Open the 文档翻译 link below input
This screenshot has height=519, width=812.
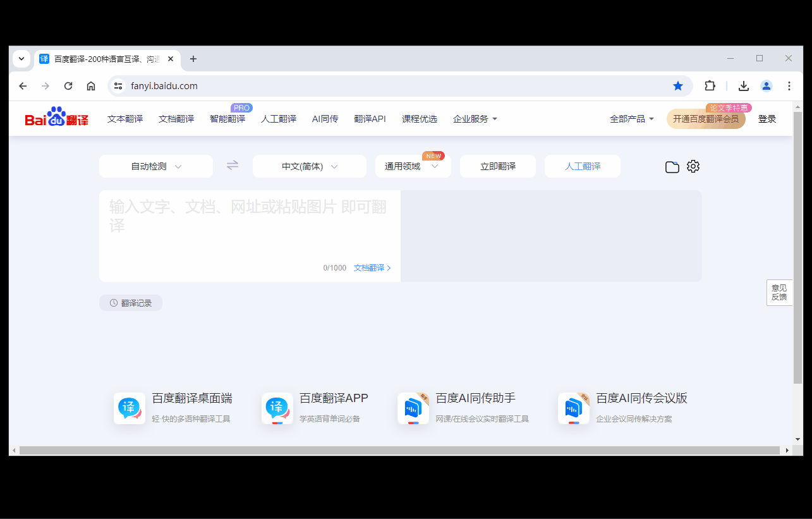372,268
